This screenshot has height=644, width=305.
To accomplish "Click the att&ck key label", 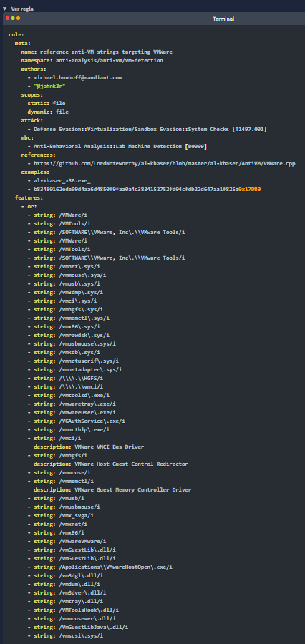I will [32, 120].
